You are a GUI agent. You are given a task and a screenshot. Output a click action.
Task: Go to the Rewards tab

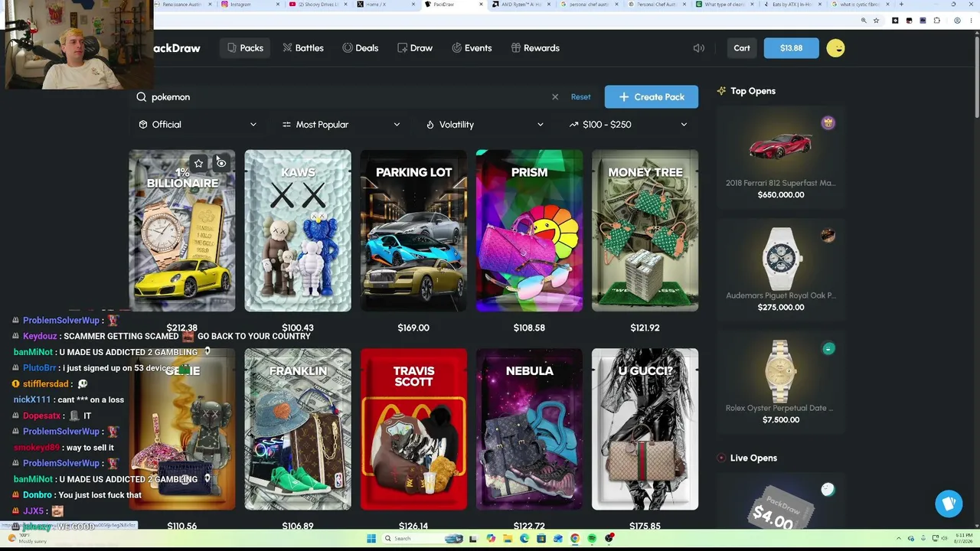pyautogui.click(x=535, y=48)
